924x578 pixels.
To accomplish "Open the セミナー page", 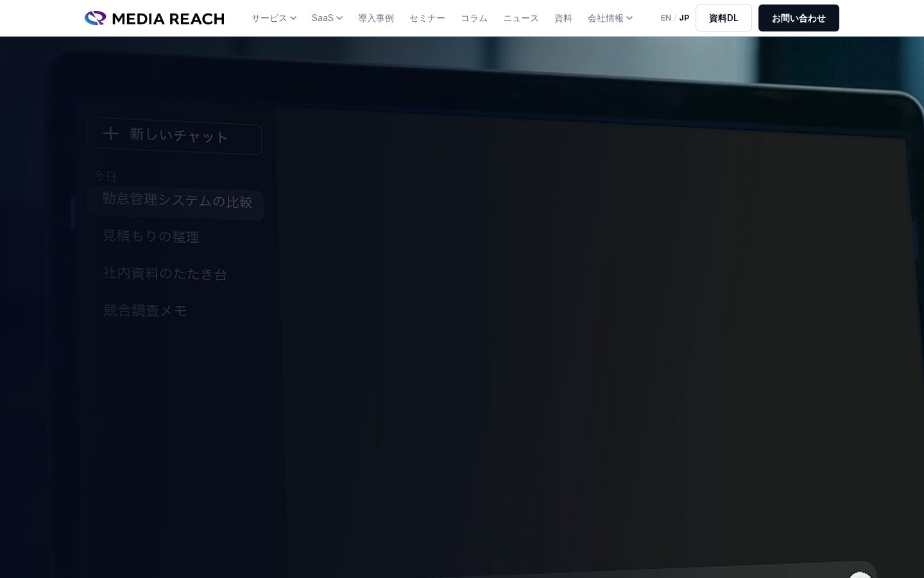I will click(427, 18).
